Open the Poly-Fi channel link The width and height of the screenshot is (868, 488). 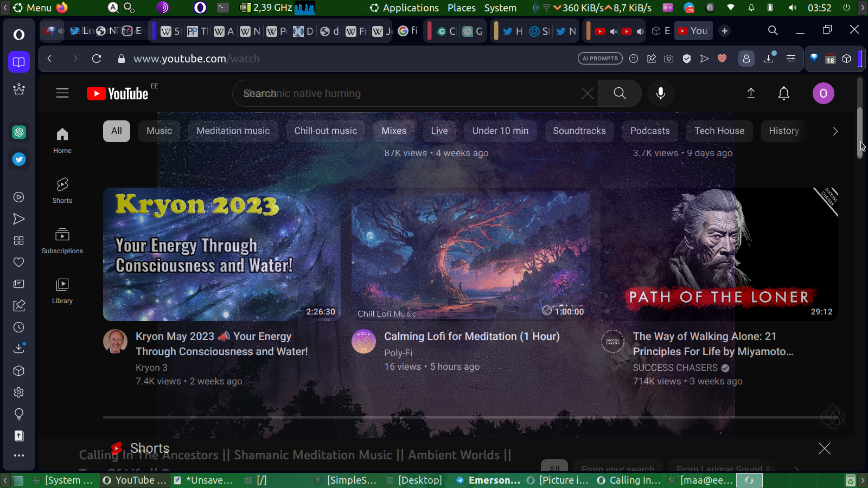pos(398,352)
